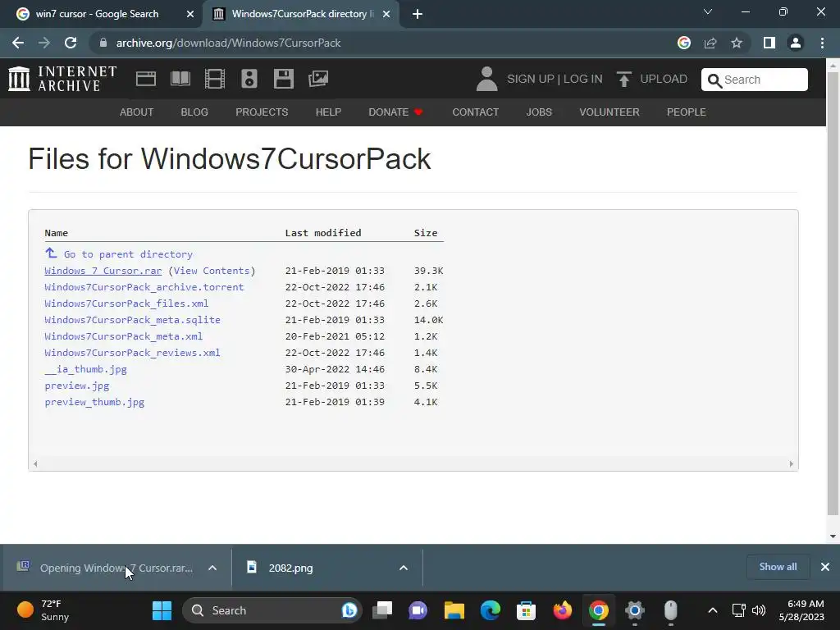
Task: Click the SIGN UP link
Action: tap(531, 79)
